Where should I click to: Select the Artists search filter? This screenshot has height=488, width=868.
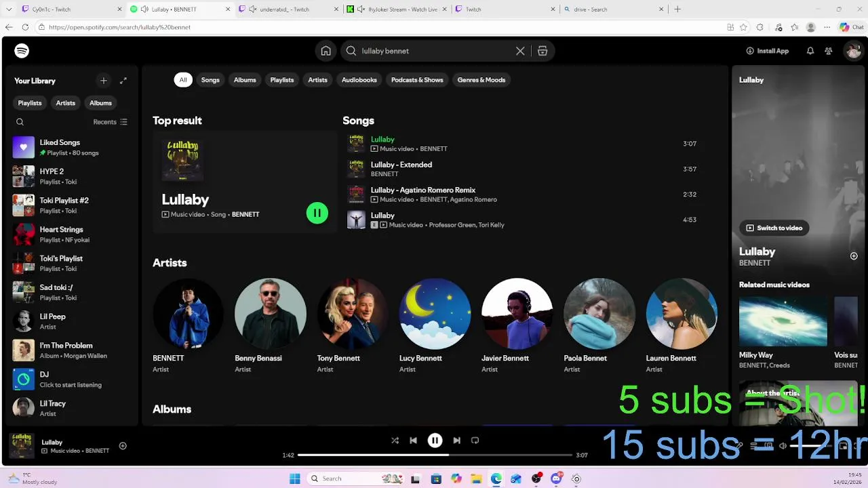pos(317,80)
